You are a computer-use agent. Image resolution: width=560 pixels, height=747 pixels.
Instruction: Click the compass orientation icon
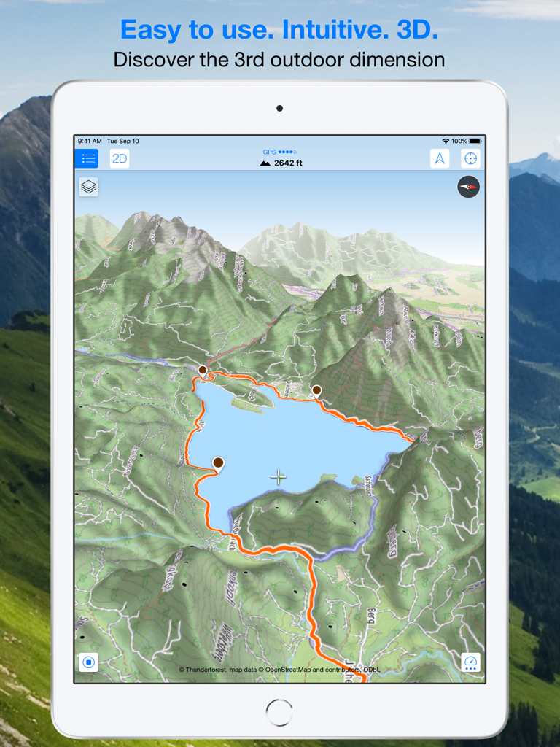469,187
